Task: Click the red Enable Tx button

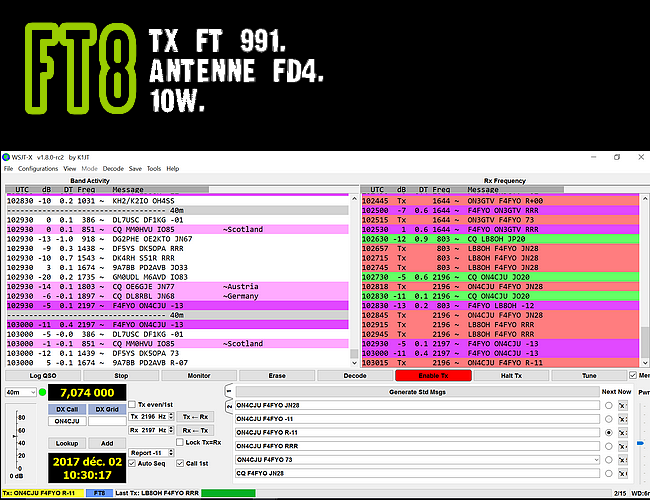Action: (x=433, y=376)
